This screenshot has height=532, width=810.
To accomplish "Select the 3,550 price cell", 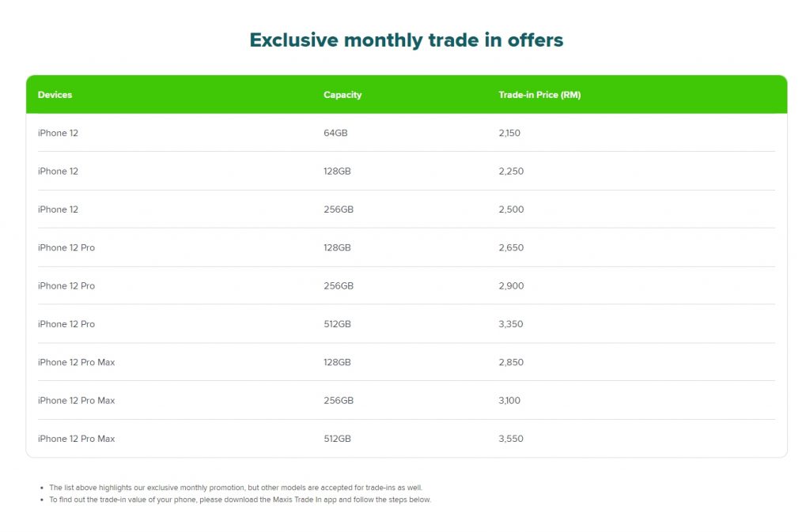I will [511, 439].
